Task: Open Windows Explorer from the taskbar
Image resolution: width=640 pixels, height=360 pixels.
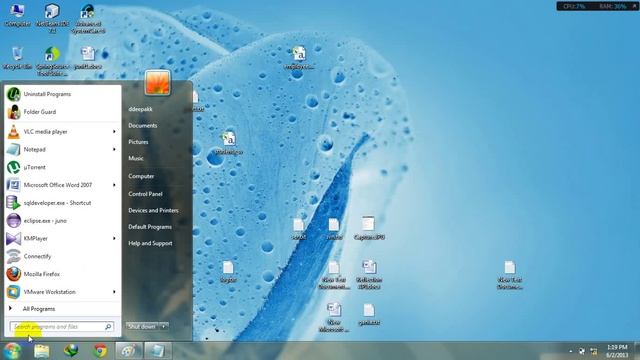Action: [42, 351]
